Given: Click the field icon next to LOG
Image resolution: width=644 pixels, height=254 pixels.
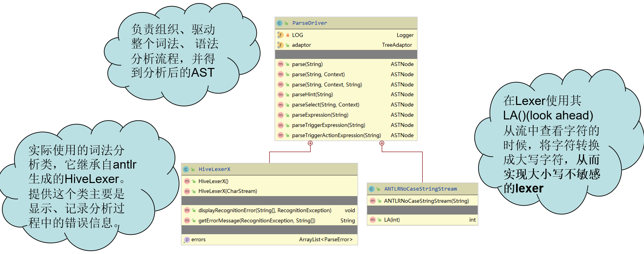Looking at the screenshot, I should pyautogui.click(x=280, y=35).
